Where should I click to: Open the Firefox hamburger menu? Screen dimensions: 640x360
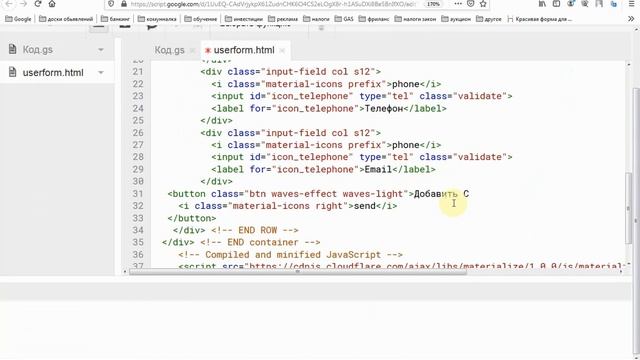[x=632, y=4]
